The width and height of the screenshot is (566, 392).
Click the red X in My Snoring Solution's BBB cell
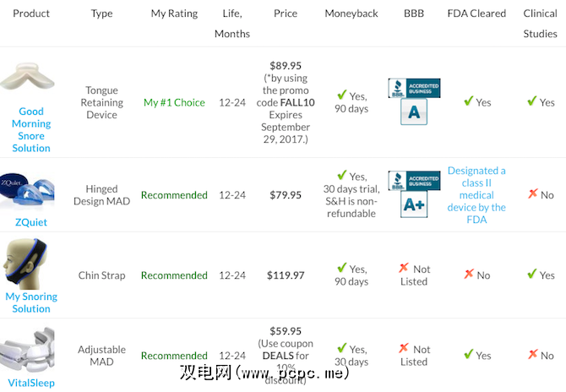tap(404, 268)
